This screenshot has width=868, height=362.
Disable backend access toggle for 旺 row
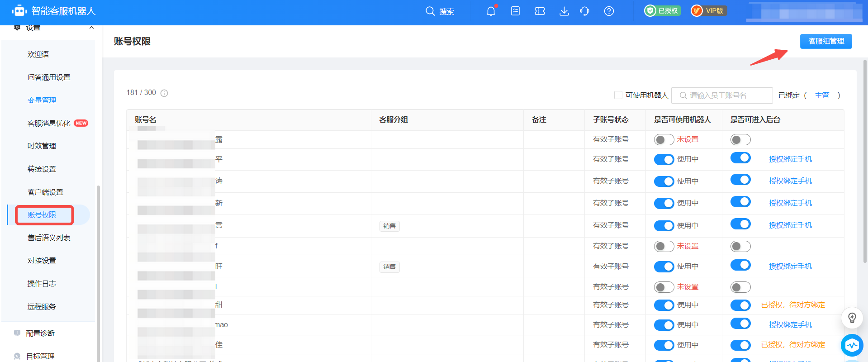point(740,265)
